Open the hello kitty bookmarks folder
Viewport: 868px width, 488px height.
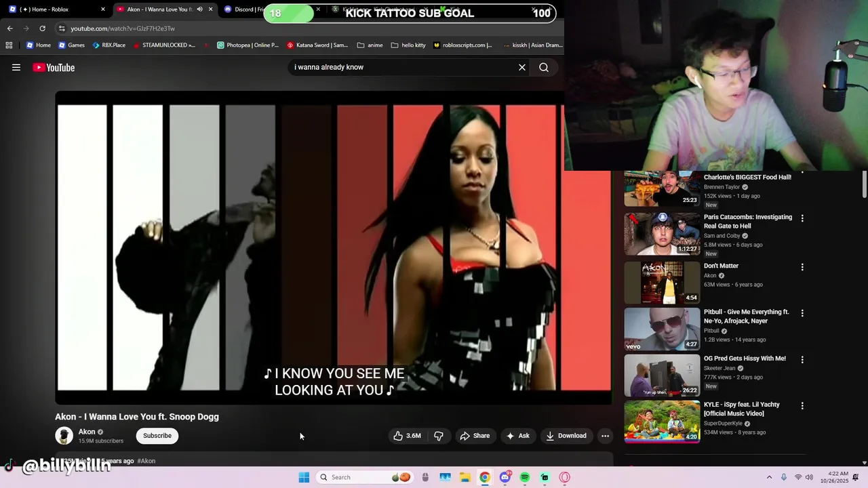click(x=408, y=45)
